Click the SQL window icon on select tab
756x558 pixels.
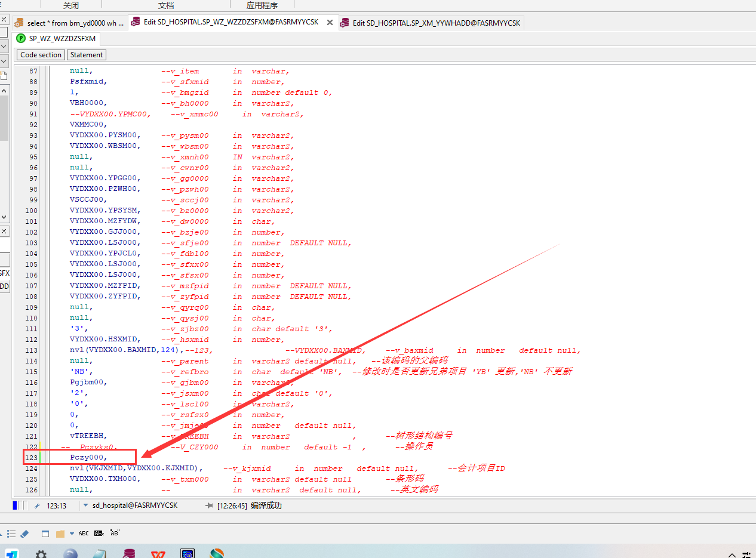(x=19, y=23)
